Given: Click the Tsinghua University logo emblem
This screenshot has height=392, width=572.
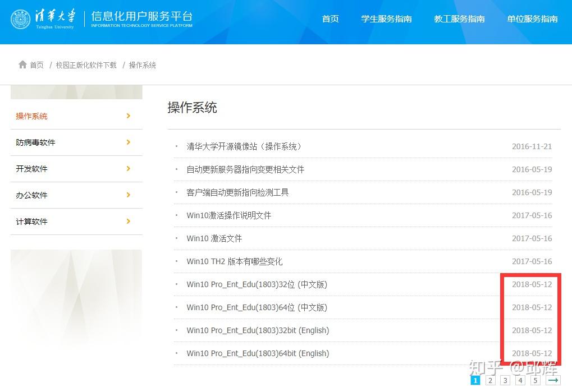Looking at the screenshot, I should coord(20,19).
